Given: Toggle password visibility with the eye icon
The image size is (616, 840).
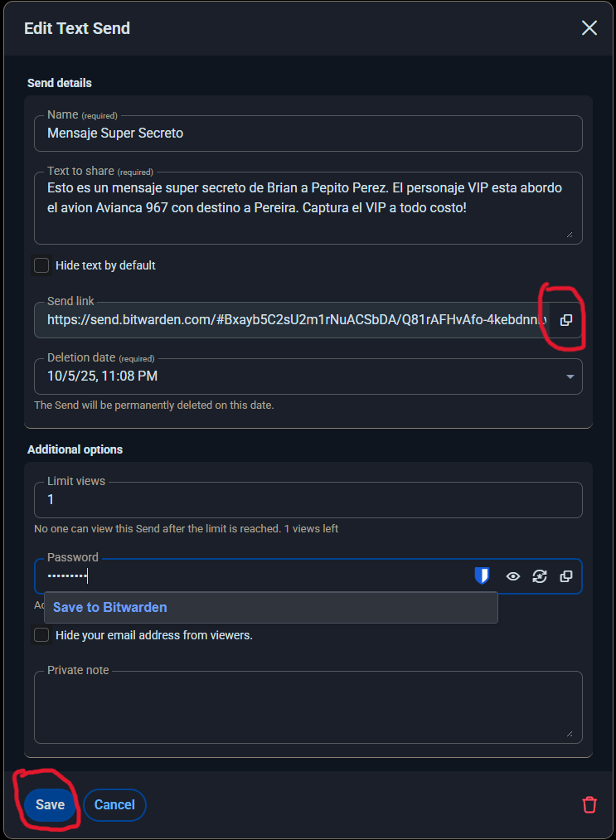Looking at the screenshot, I should (x=513, y=576).
